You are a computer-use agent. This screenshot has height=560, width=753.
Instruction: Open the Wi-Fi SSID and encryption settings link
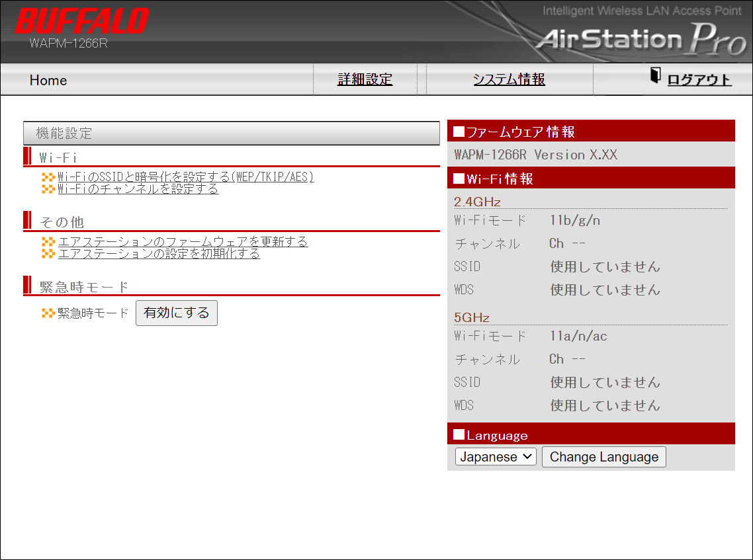pyautogui.click(x=185, y=177)
